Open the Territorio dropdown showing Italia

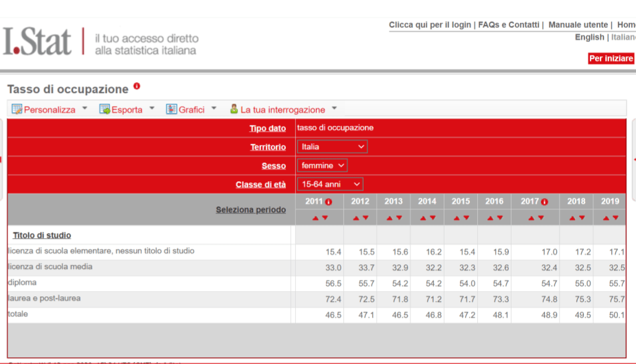point(332,147)
